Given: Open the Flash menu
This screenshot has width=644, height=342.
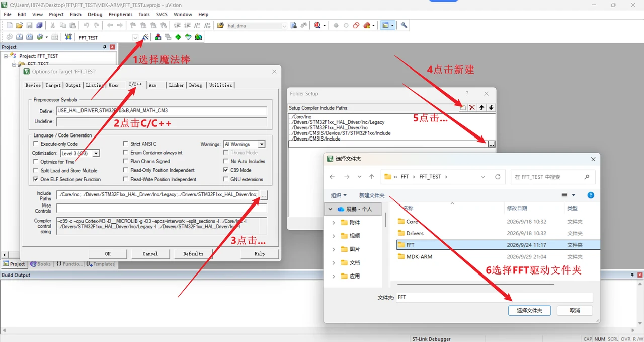Looking at the screenshot, I should tap(75, 15).
